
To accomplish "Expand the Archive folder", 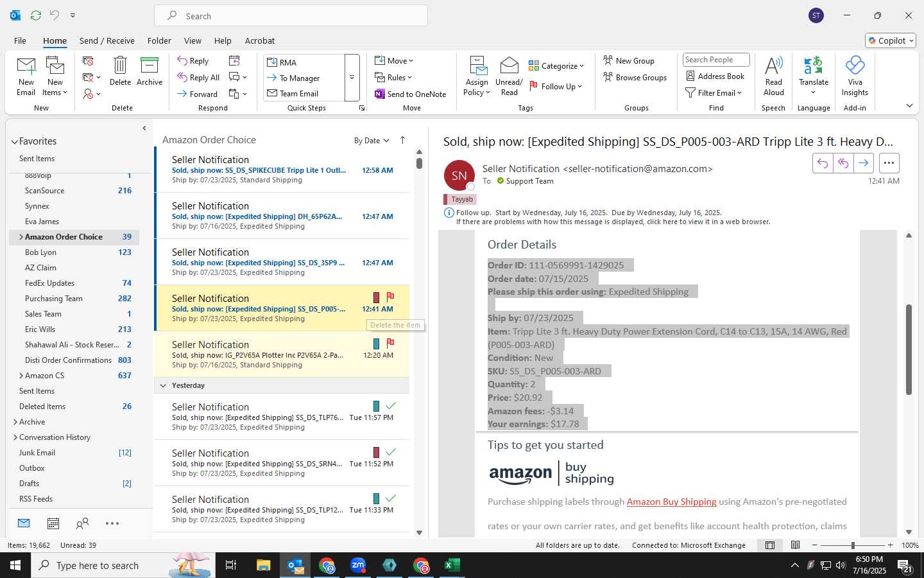I will point(15,422).
